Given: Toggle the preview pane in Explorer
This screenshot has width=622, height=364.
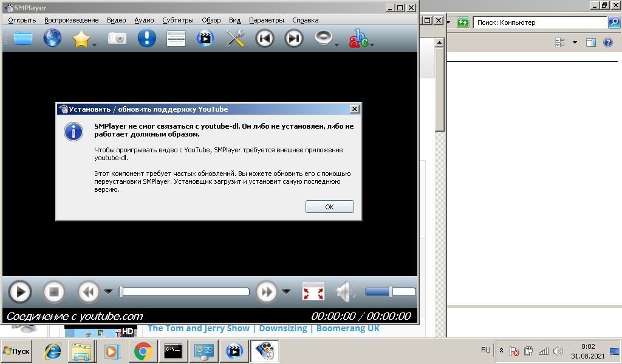Looking at the screenshot, I should pos(591,42).
